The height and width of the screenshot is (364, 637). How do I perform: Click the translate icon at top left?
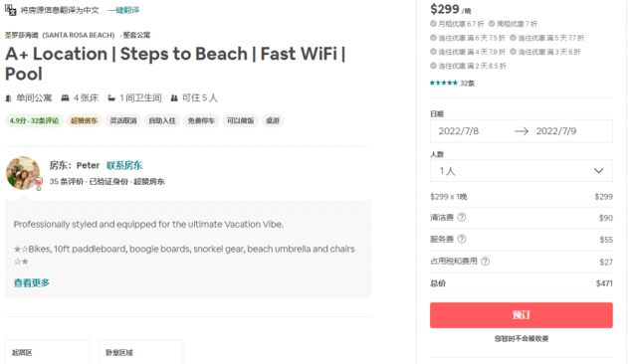point(10,10)
